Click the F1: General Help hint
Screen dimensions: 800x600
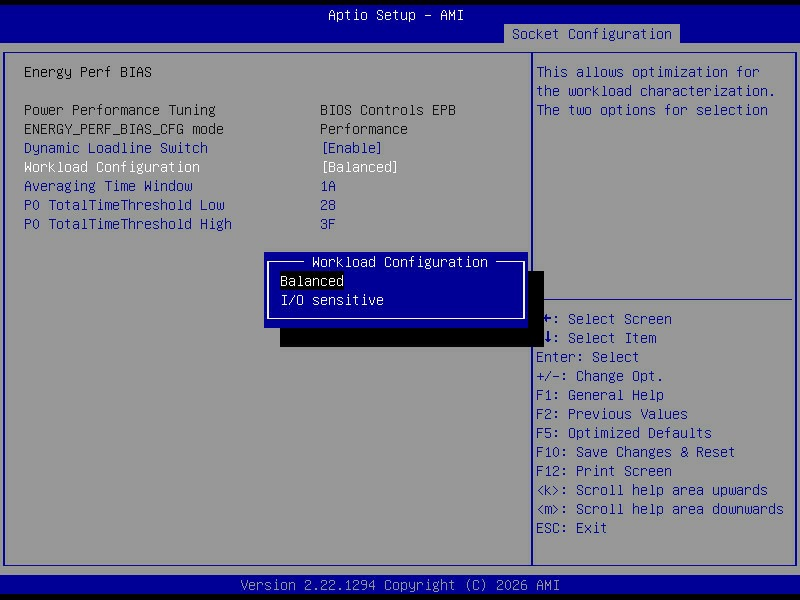600,395
